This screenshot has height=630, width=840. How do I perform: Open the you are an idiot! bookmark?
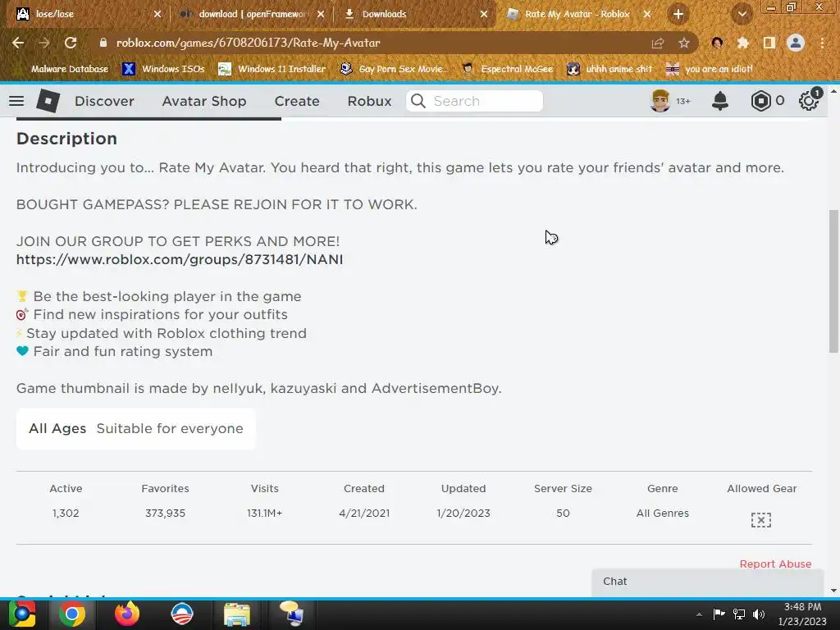tap(710, 69)
